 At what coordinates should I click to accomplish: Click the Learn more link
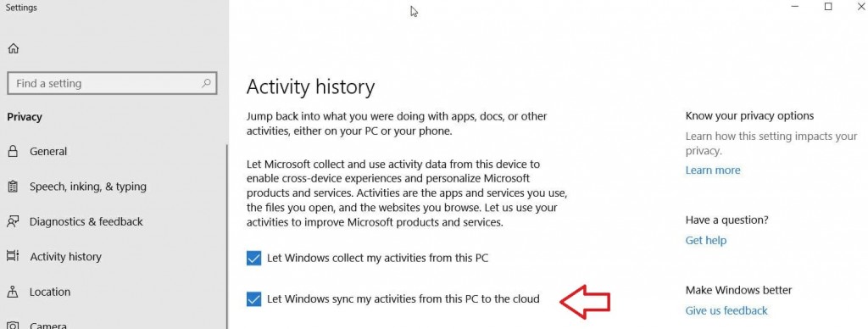coord(712,170)
